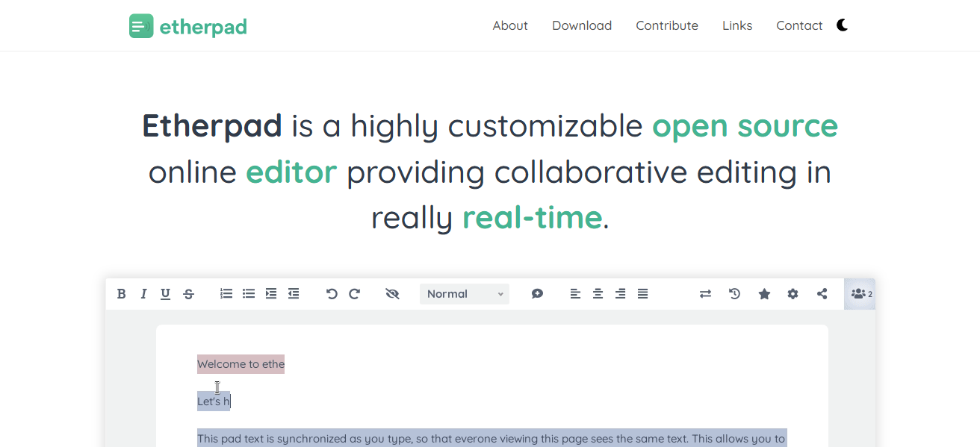The image size is (980, 447).
Task: Click the etherpad logo to go home
Action: click(187, 27)
